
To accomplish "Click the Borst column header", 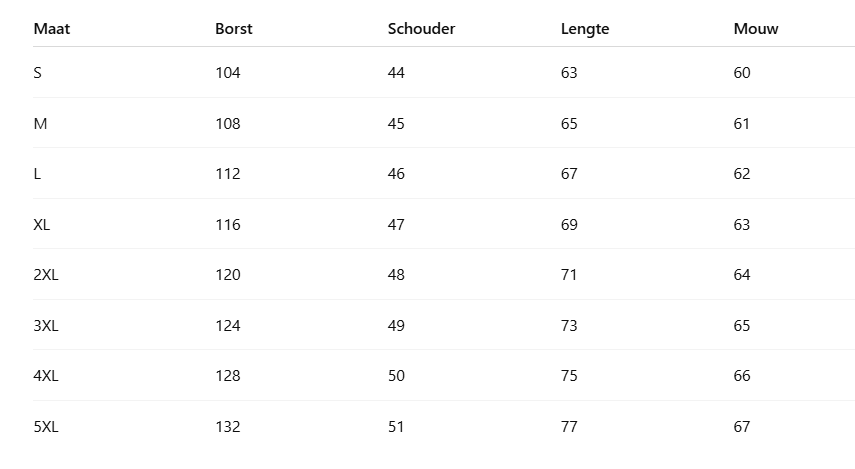I will click(x=234, y=29).
